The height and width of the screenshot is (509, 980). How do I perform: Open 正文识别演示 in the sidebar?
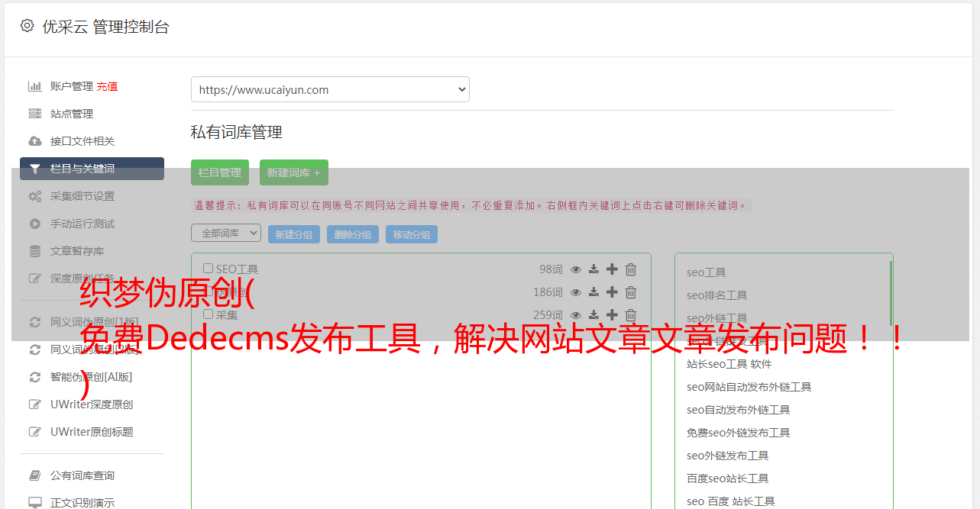pyautogui.click(x=82, y=502)
